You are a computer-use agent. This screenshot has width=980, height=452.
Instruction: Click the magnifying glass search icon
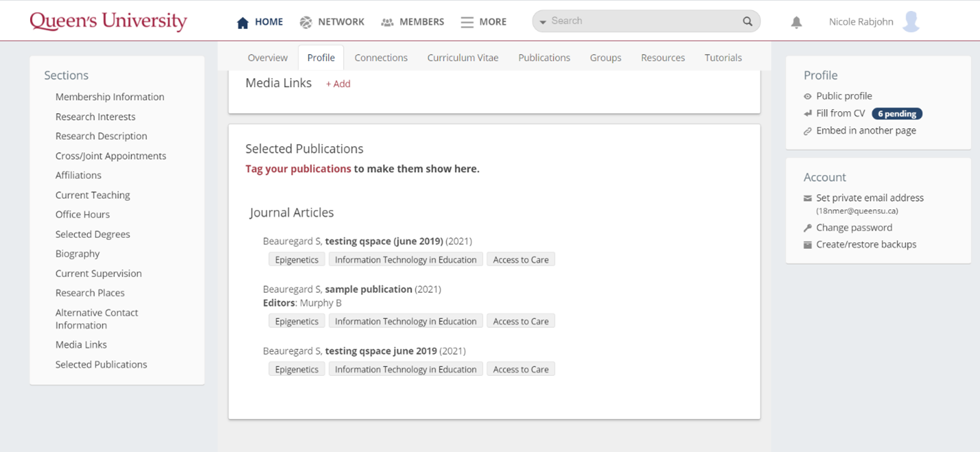coord(748,21)
